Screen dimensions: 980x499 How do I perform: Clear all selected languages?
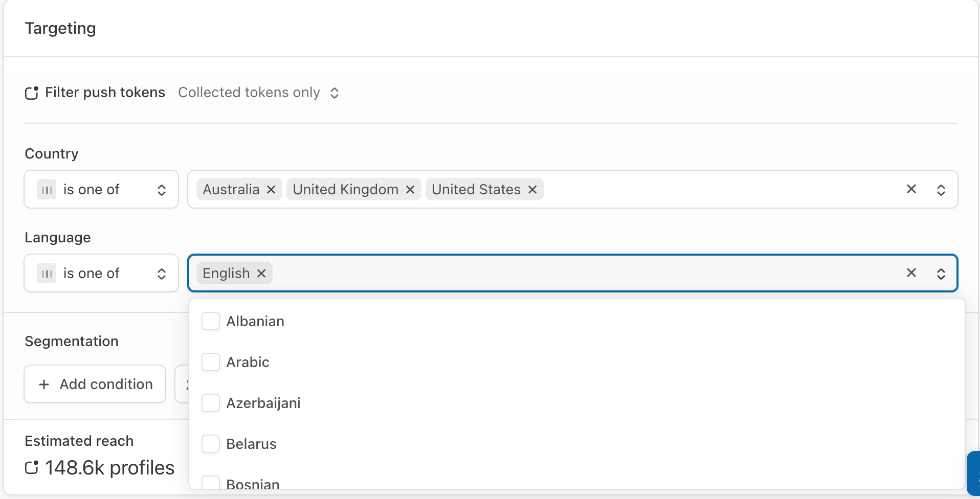[x=911, y=273]
